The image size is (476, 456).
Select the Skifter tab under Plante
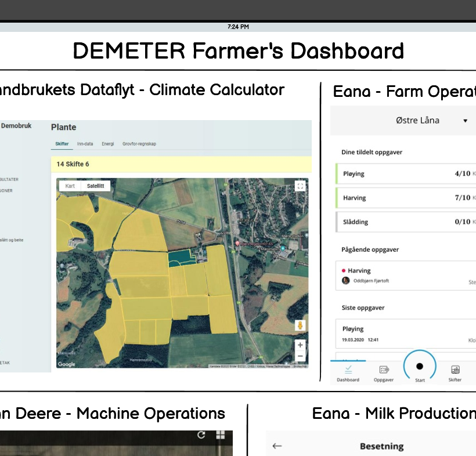tap(62, 144)
